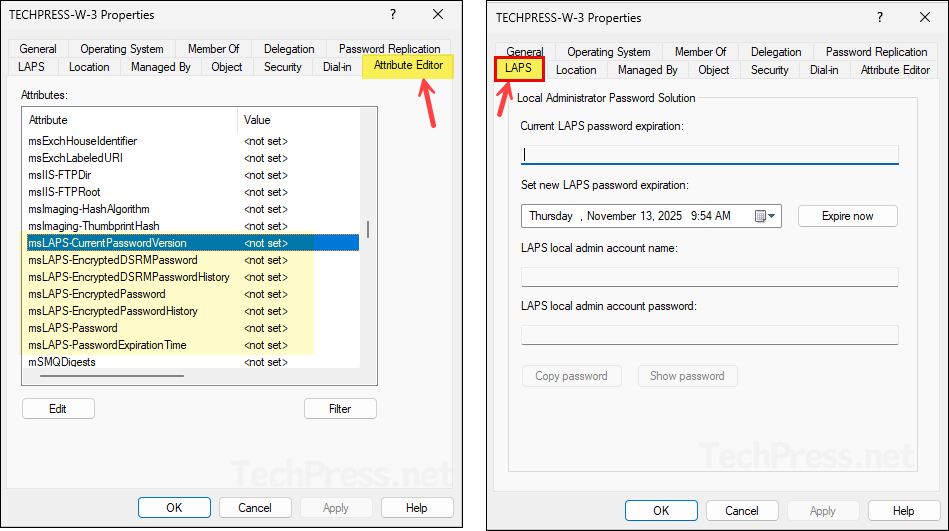Click the LAPS local admin account password field

[709, 335]
